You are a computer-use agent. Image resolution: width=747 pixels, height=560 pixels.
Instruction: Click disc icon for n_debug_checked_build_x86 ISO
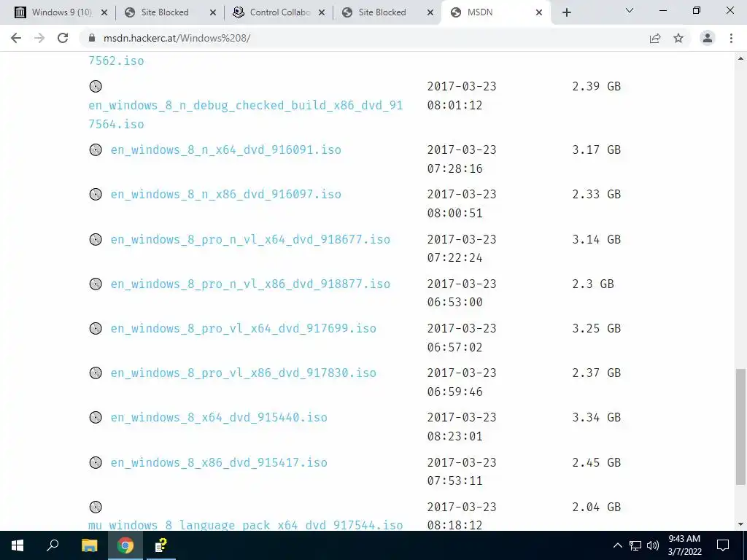click(x=96, y=86)
